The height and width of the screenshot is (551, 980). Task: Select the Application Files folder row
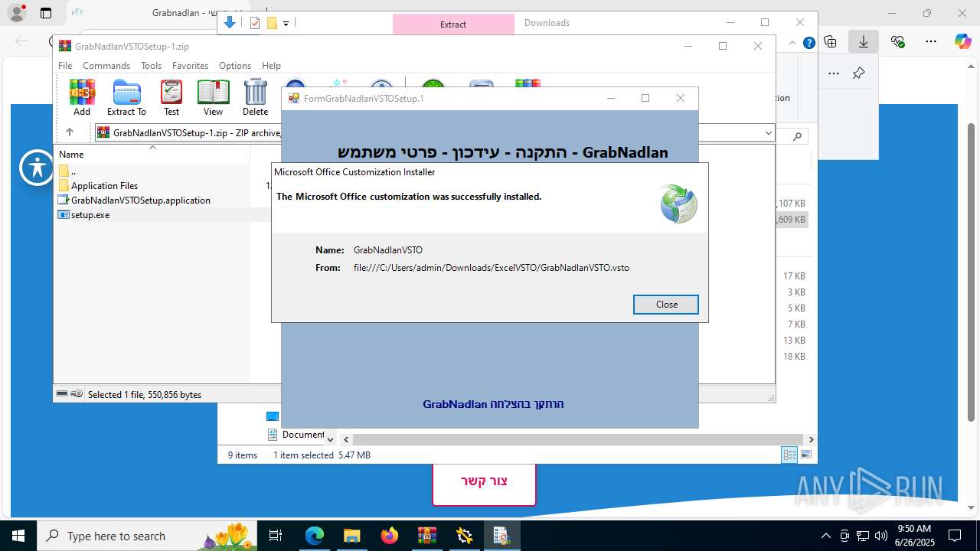104,186
